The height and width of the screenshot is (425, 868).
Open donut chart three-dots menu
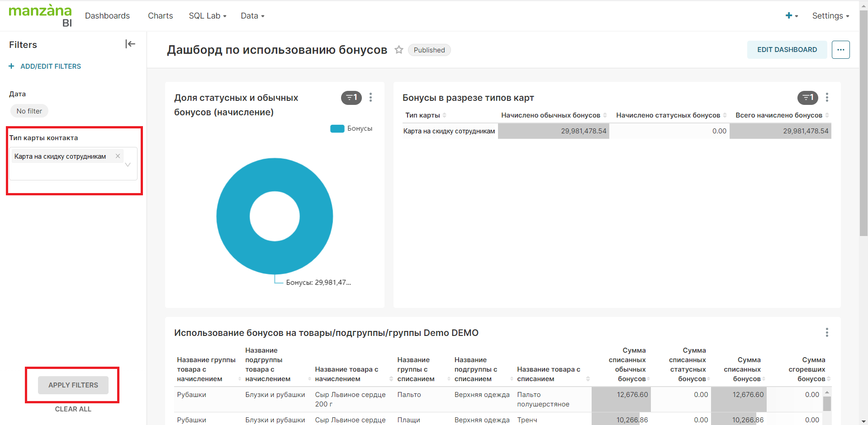370,98
